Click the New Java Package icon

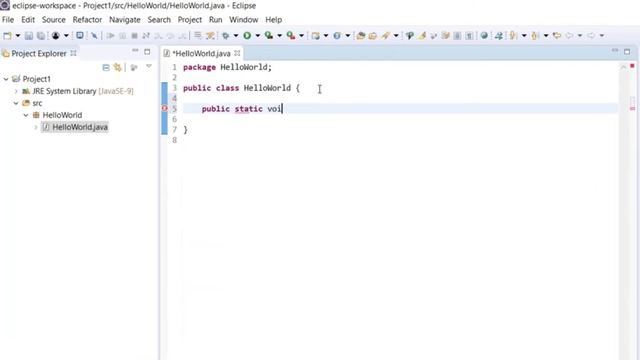315,36
